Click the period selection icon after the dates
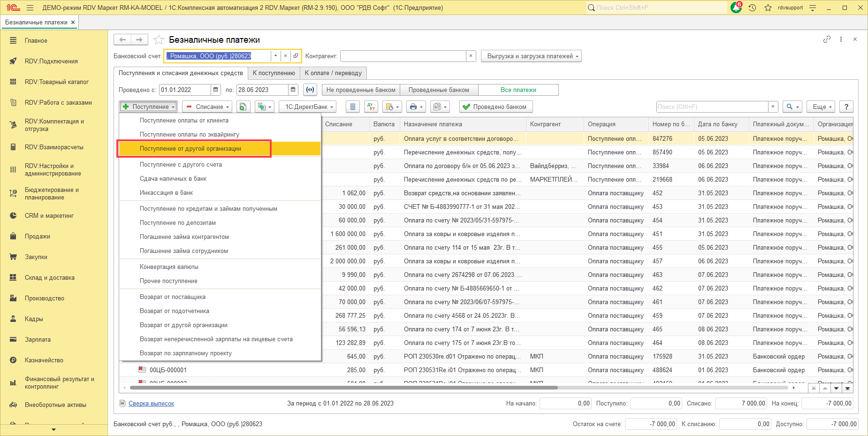This screenshot has width=868, height=436. [310, 90]
